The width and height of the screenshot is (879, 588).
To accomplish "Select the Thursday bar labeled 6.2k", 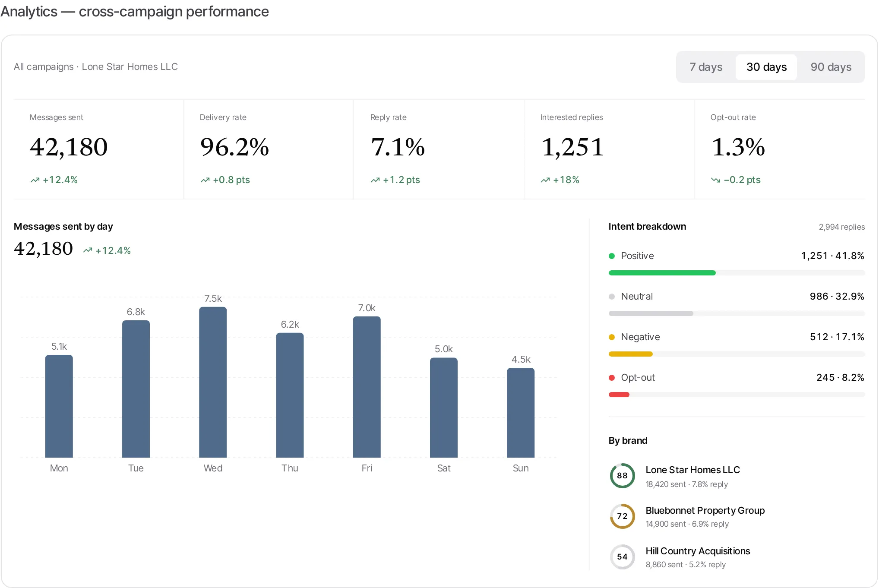I will point(290,395).
